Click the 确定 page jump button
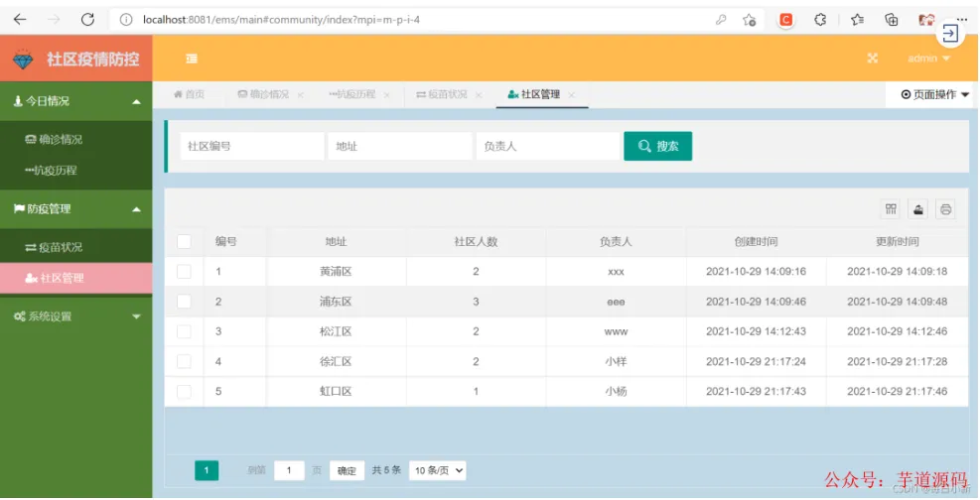 347,470
